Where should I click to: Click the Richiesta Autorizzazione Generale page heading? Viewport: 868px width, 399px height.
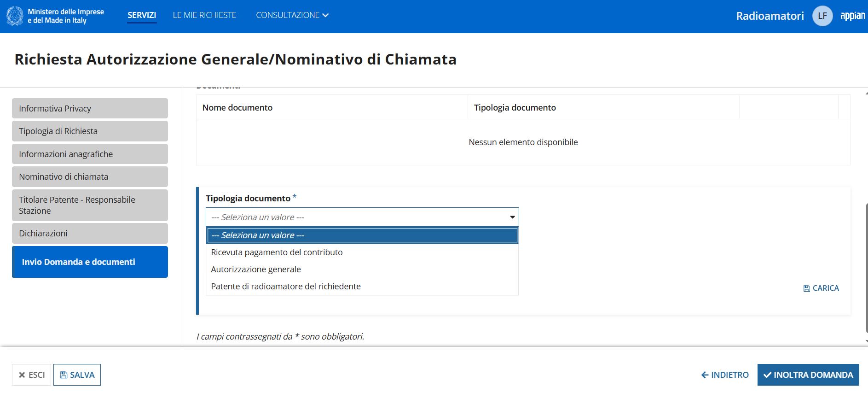click(x=236, y=59)
